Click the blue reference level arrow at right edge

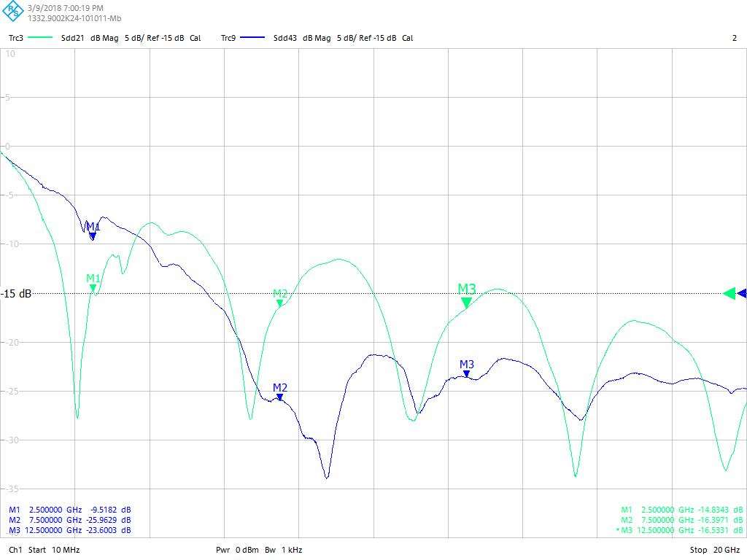tap(742, 293)
